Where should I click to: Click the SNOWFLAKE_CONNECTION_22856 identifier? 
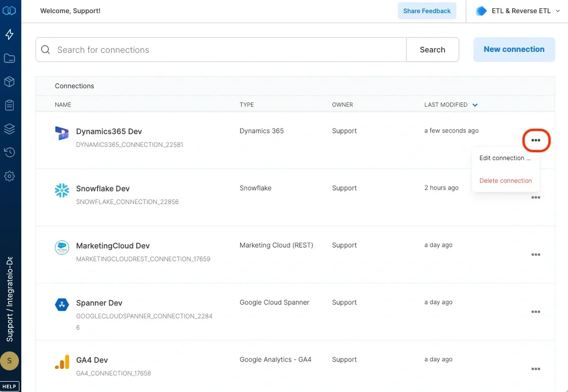[x=127, y=202]
